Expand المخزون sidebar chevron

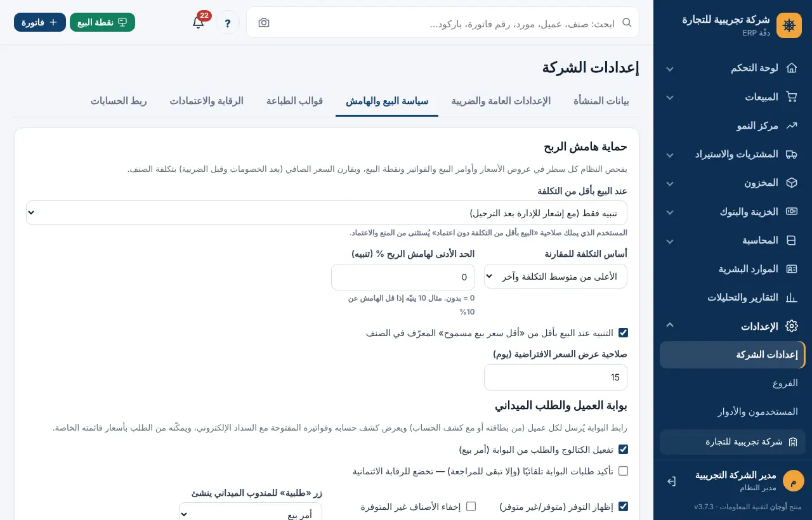click(x=670, y=183)
